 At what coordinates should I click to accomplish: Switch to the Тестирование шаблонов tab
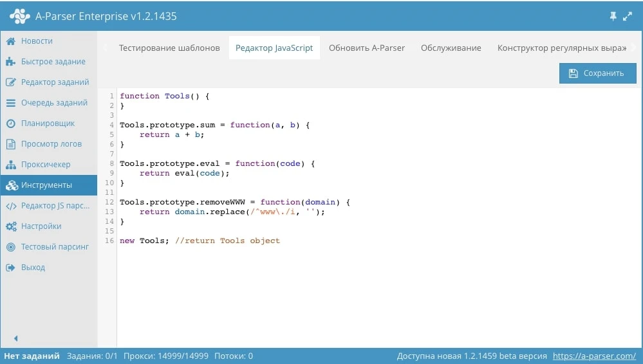coord(169,48)
